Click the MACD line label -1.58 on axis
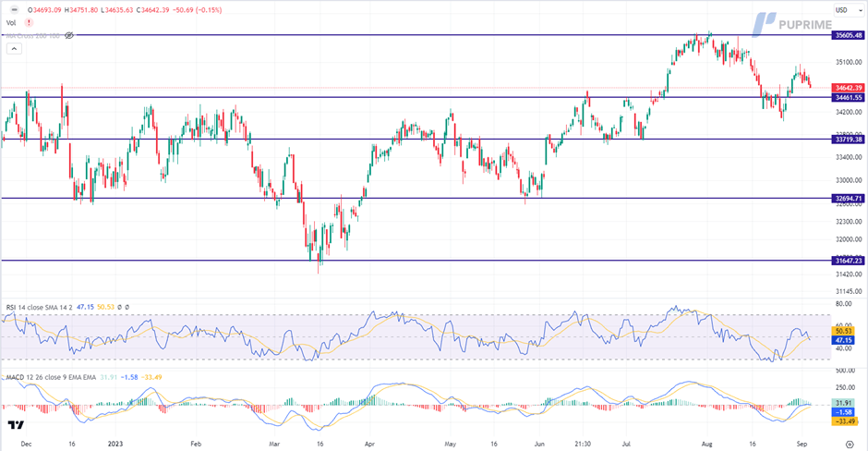Image resolution: width=868 pixels, height=451 pixels. click(x=844, y=412)
